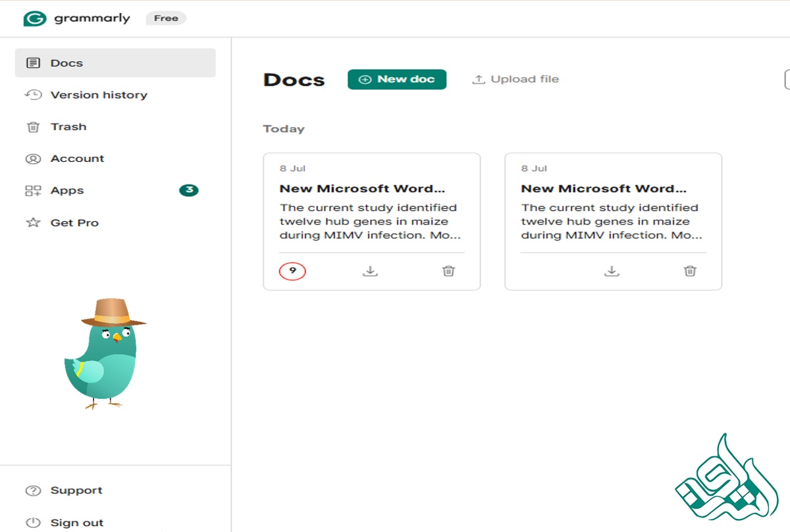This screenshot has width=790, height=532.
Task: Open Support in the sidebar
Action: [x=76, y=491]
